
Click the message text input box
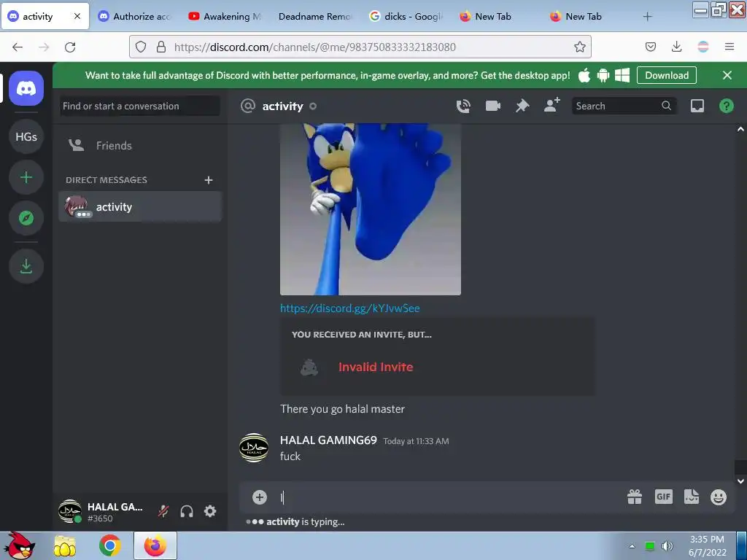pos(448,497)
